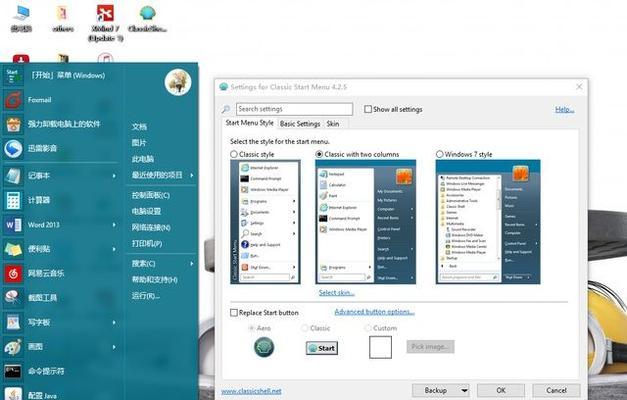This screenshot has height=400, width=627.
Task: Click the search magnifier icon in settings
Action: click(226, 109)
